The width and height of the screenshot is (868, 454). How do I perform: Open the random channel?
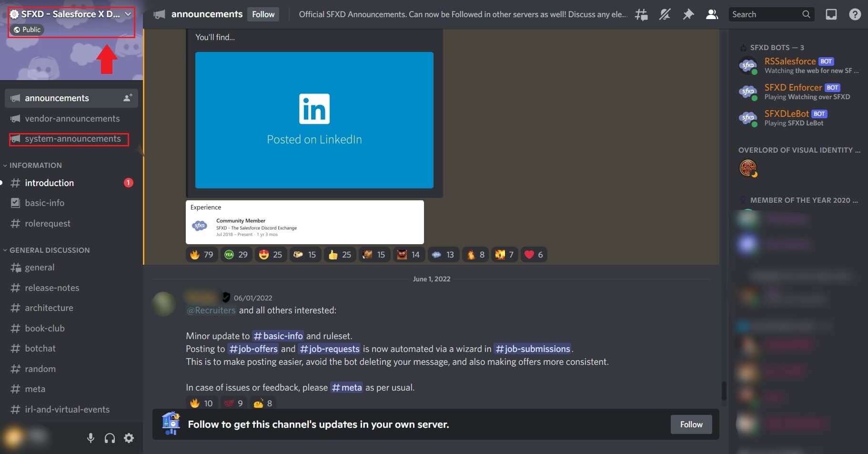pos(71,369)
